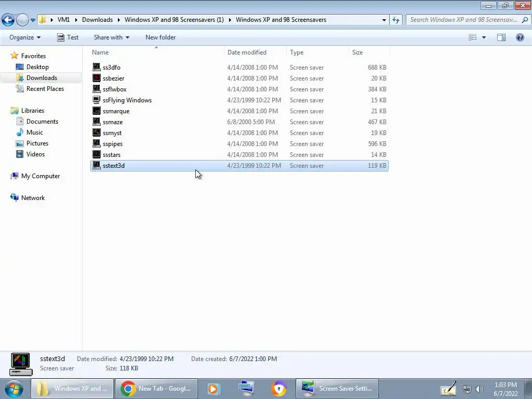This screenshot has height=399, width=532.
Task: Open the address bar history dropdown
Action: [x=384, y=20]
